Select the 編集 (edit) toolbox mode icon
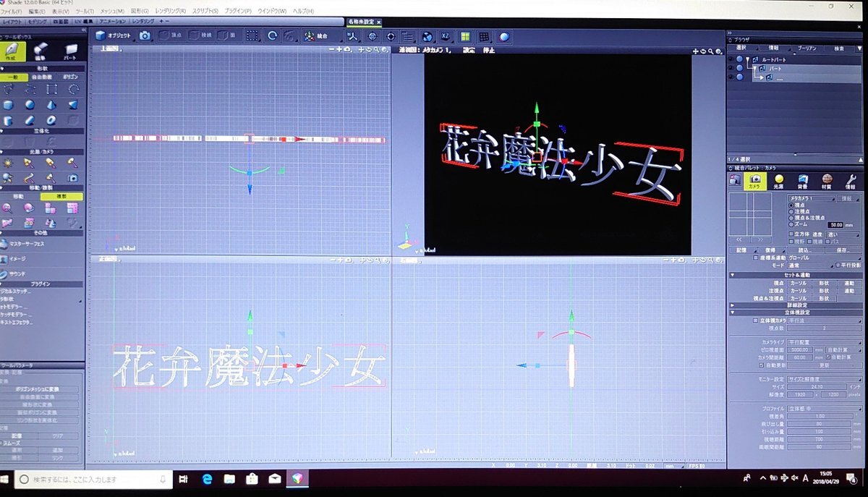 [42, 51]
